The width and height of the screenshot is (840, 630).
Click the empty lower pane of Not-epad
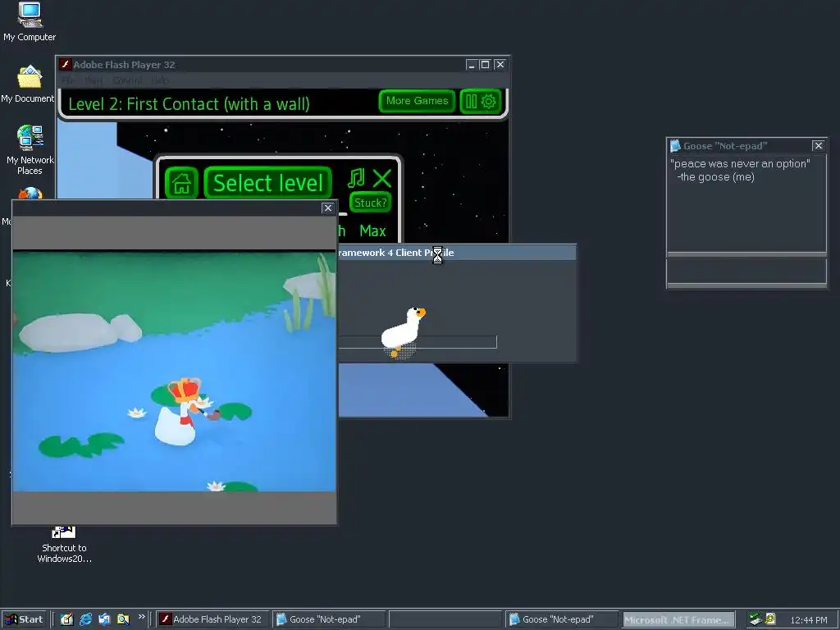pyautogui.click(x=746, y=271)
